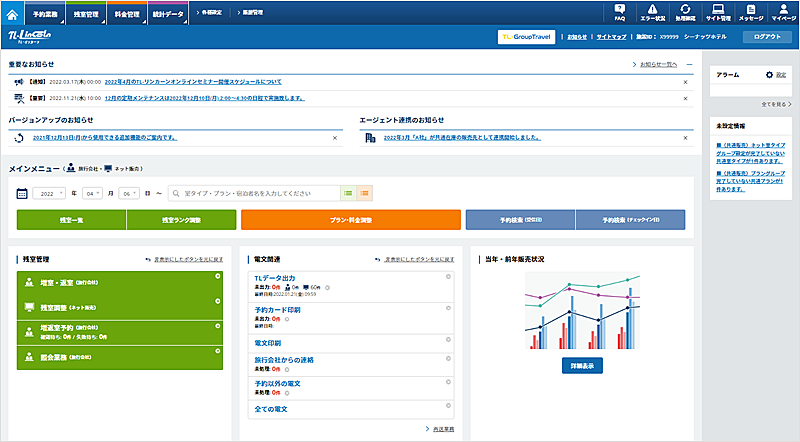Open the FAQ icon in header
Screen dimensions: 800x442
pos(620,12)
